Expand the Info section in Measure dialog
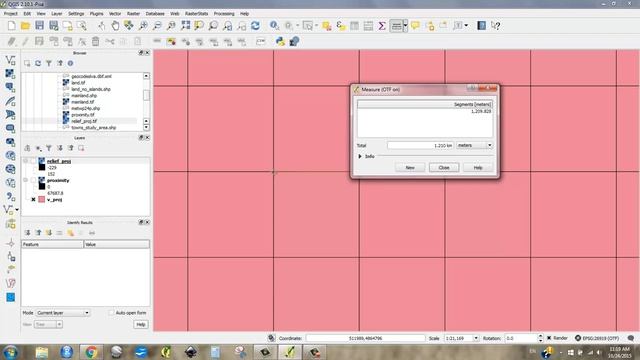Screen dimensions: 640x360 360,156
